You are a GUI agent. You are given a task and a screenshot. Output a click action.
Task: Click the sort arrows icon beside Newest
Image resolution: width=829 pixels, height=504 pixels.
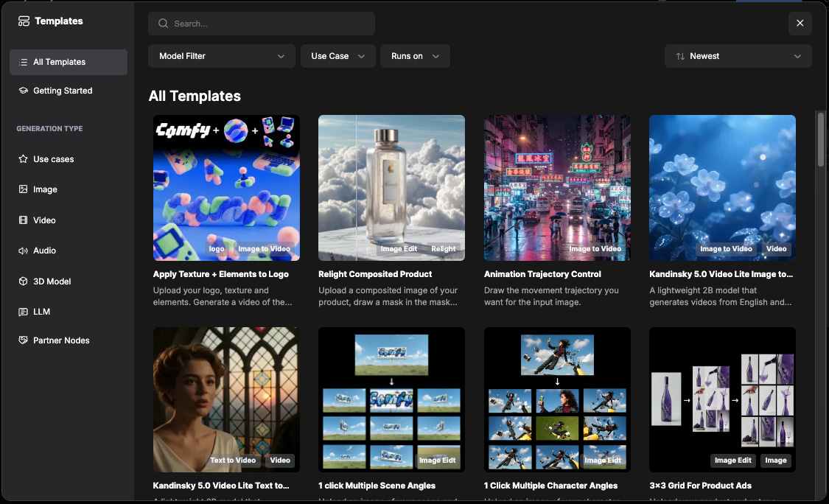tap(680, 56)
